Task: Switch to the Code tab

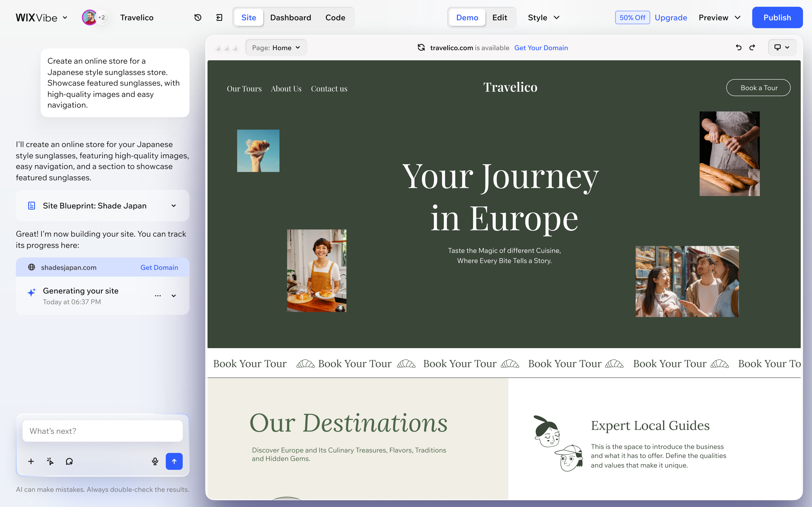Action: (x=335, y=17)
